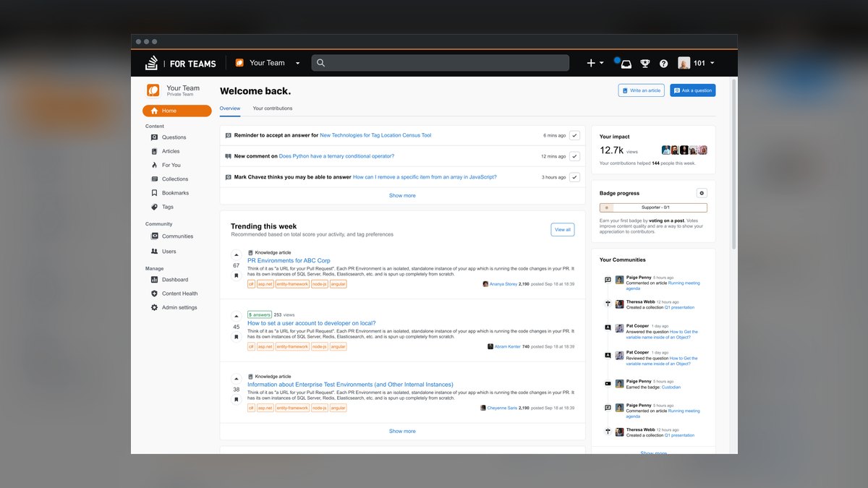The height and width of the screenshot is (488, 868).
Task: Bookmark the user account to developer question
Action: pos(236,337)
